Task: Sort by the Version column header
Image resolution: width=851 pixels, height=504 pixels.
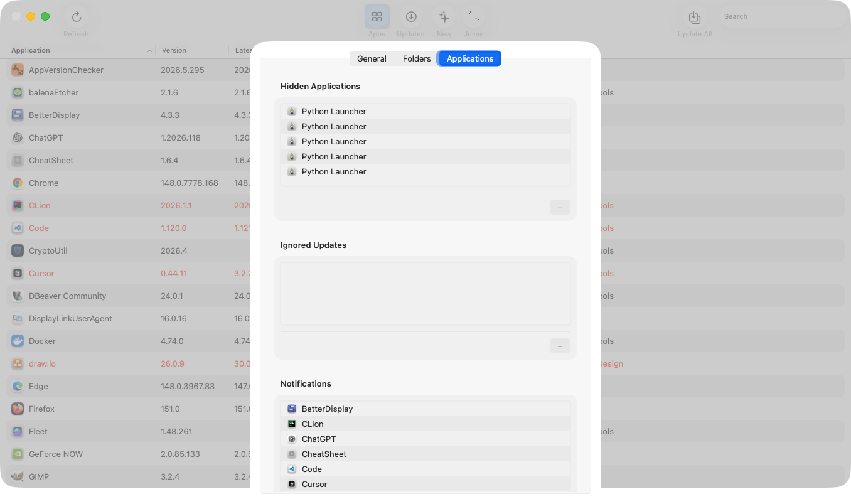Action: [192, 50]
